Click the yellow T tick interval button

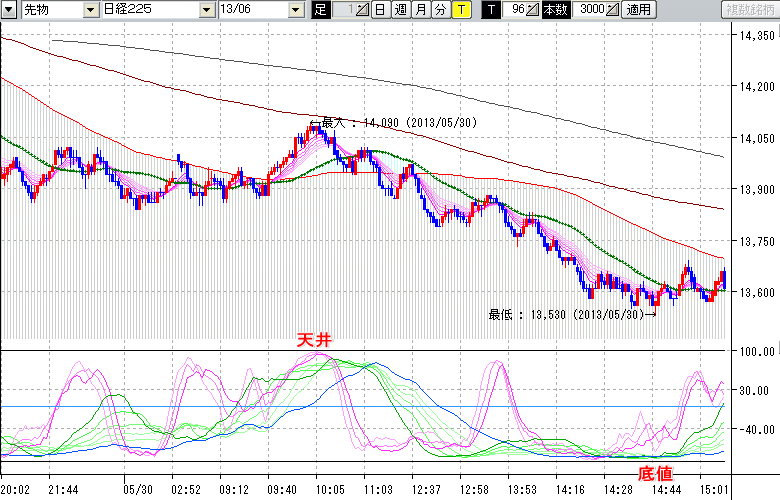tap(460, 10)
